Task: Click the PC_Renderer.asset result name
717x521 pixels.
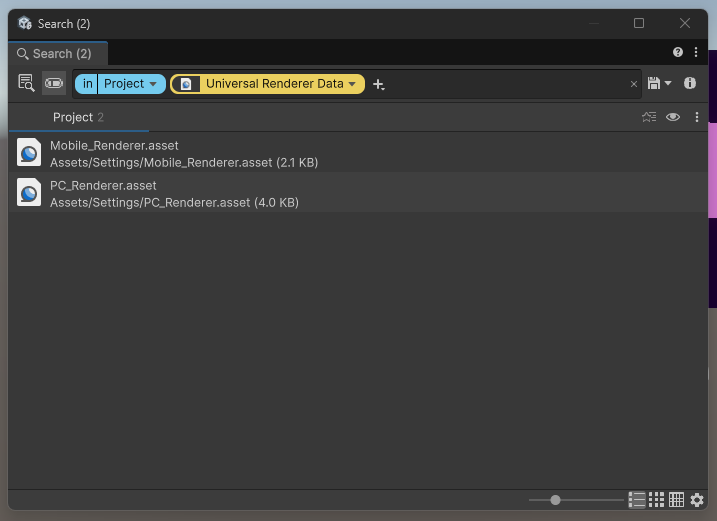Action: pyautogui.click(x=104, y=185)
